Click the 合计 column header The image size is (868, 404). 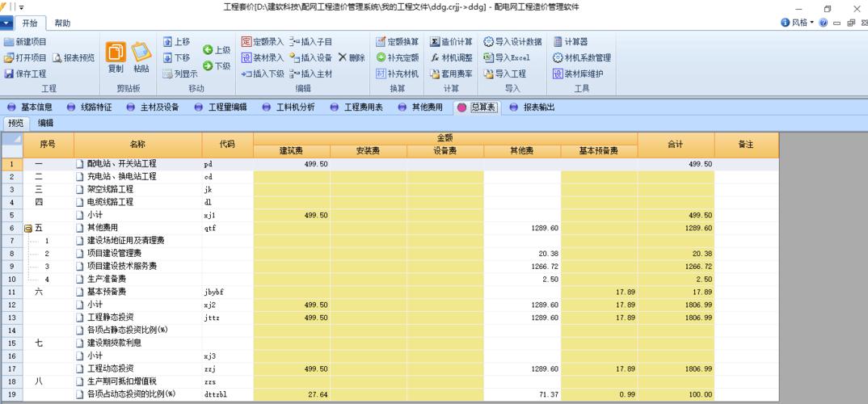676,145
